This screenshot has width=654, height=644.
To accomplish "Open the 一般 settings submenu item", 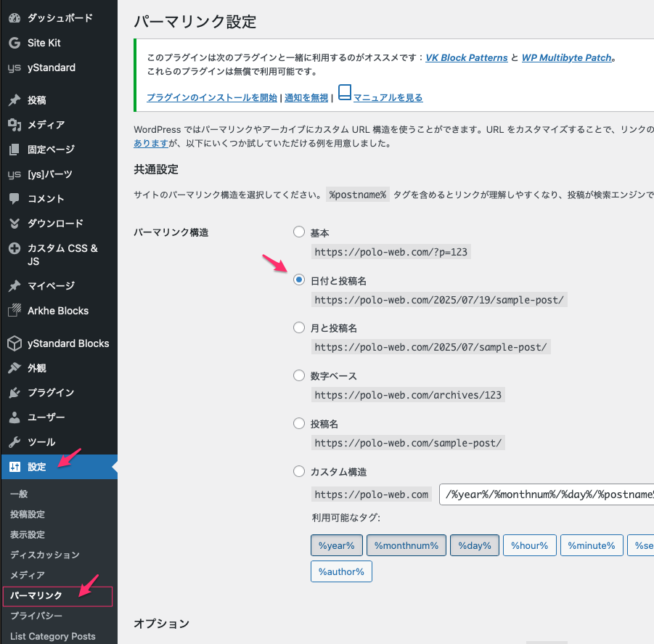I will (x=20, y=494).
